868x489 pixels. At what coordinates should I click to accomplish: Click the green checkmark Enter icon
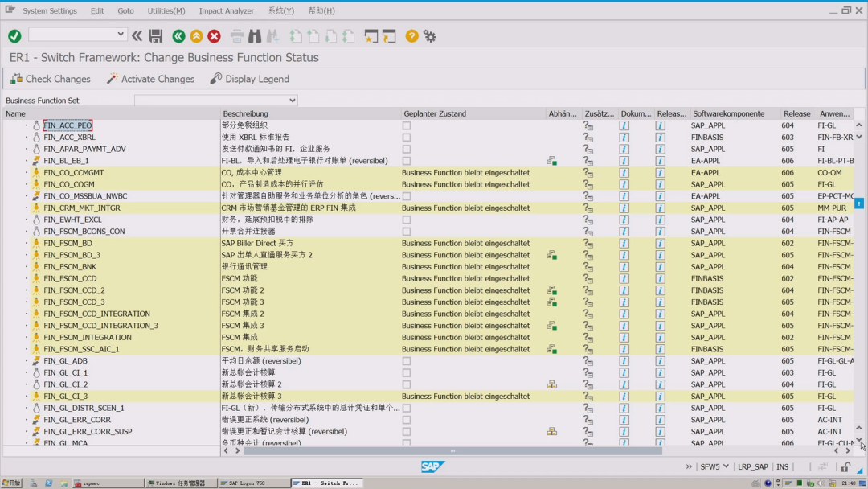pos(15,36)
